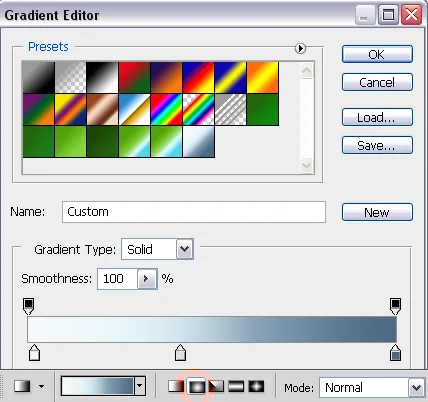Choose the Yellow, Violet, Orange, Blue preset
Viewport: 428px width, 402px height.
[70, 110]
